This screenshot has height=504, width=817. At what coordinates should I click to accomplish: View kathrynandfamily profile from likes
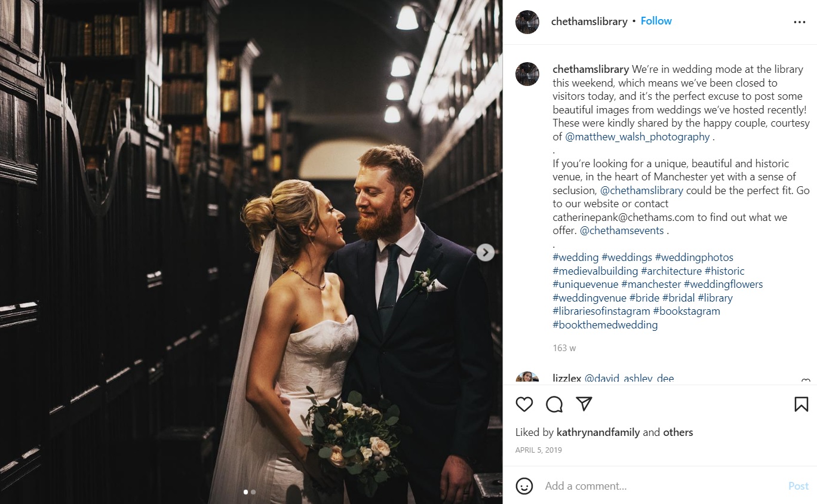pyautogui.click(x=598, y=432)
